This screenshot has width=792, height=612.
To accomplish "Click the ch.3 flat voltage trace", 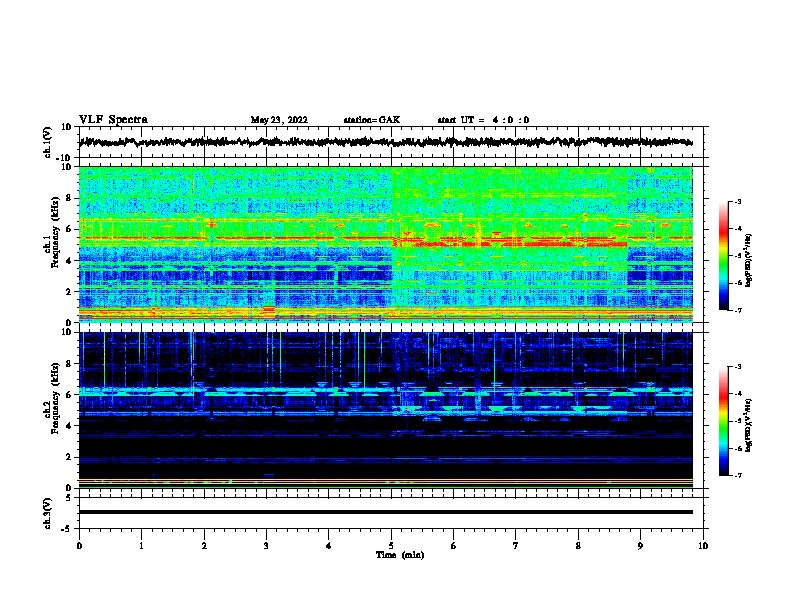I will coord(386,512).
